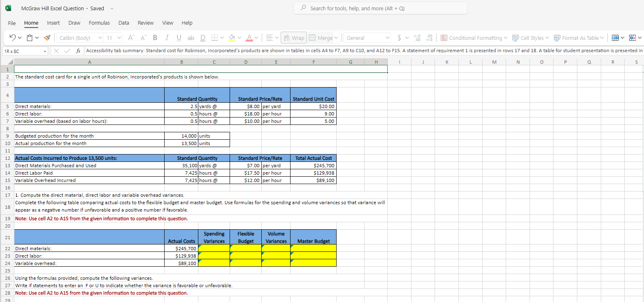Click the Format As Table button

[579, 37]
